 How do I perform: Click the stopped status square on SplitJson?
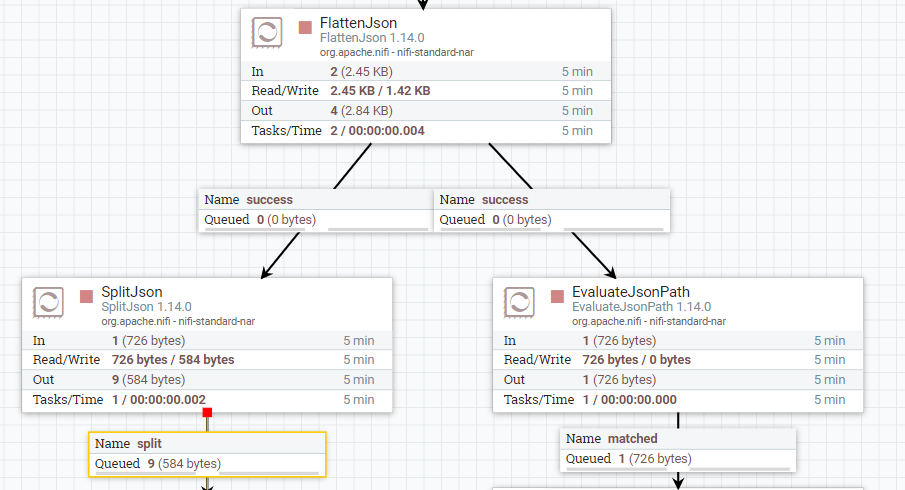pyautogui.click(x=87, y=297)
